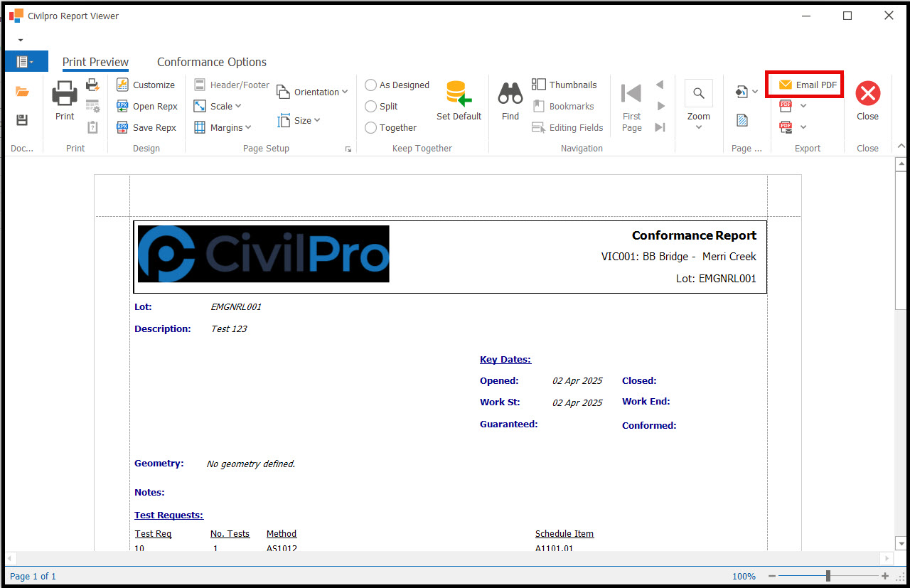Screen dimensions: 910x588
Task: Expand the page color dropdown arrow
Action: point(755,92)
